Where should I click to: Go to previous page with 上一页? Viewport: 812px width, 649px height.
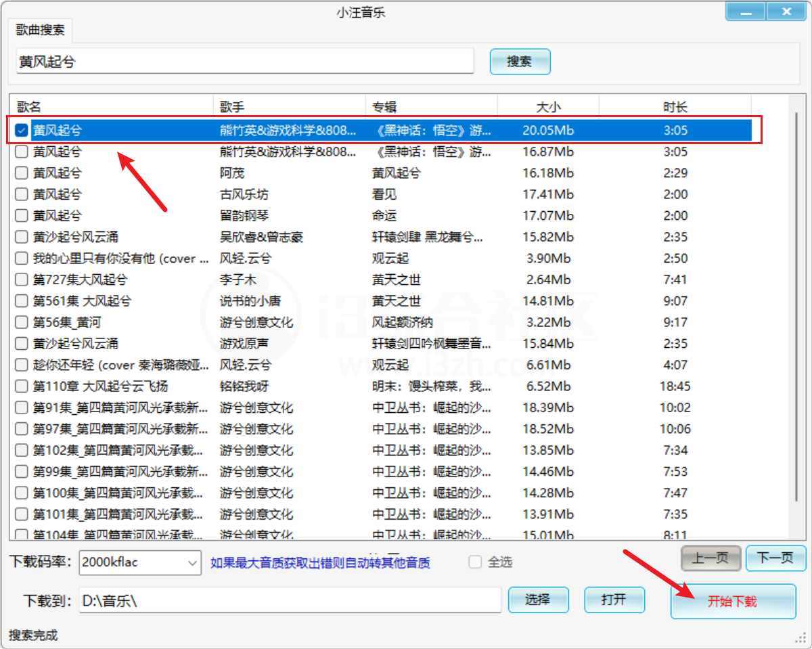coord(710,558)
